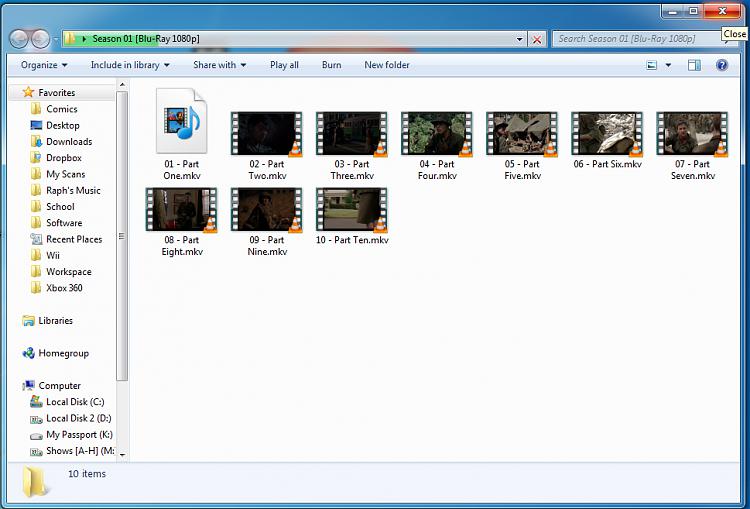Open Raph's Music folder

[x=65, y=190]
